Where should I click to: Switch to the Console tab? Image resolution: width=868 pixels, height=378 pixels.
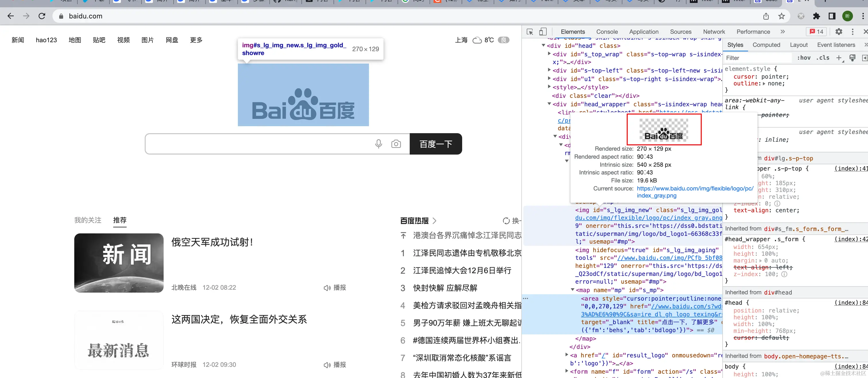pos(607,32)
